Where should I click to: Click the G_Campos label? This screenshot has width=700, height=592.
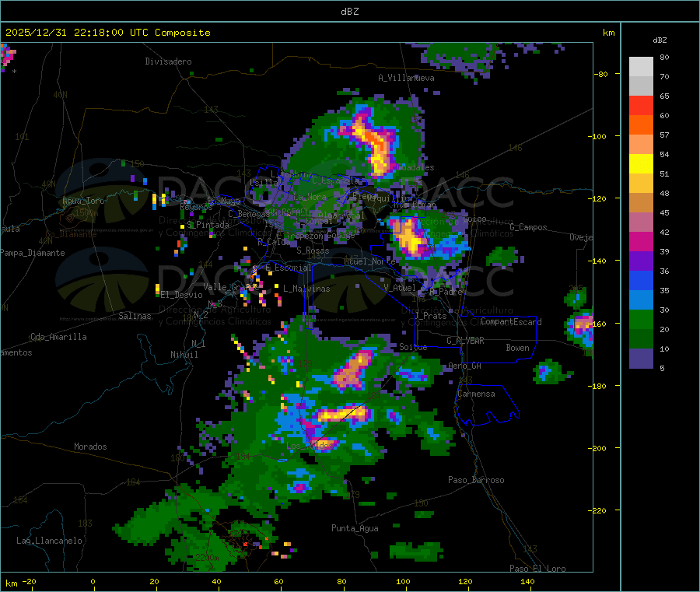pos(528,227)
